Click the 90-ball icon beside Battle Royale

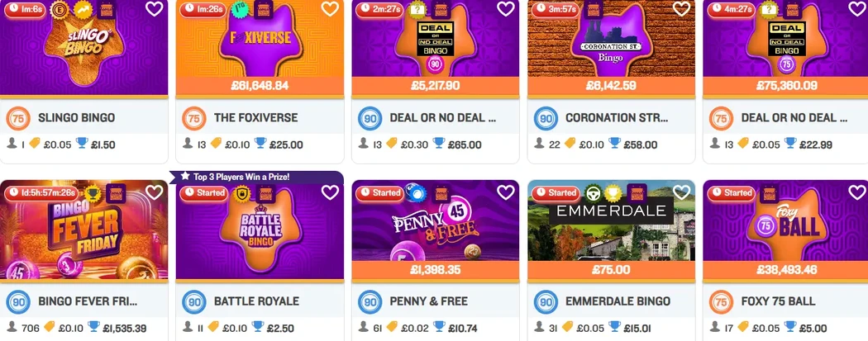(193, 301)
